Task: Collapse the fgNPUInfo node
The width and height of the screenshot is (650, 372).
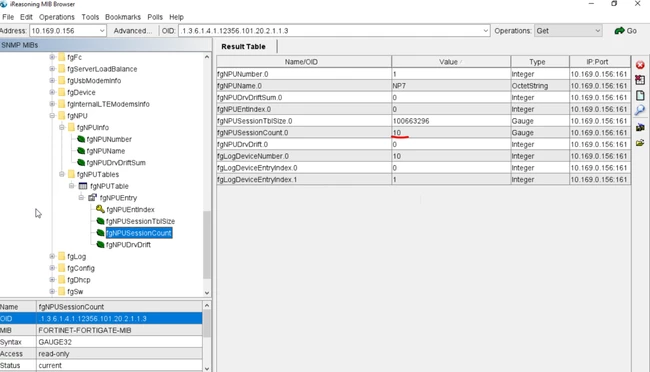Action: (x=62, y=127)
